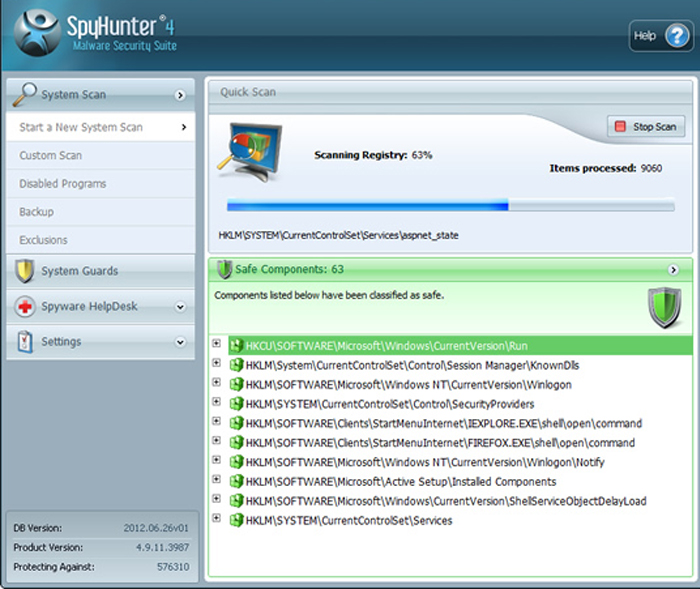Expand the Settings section chevron

coord(180,342)
